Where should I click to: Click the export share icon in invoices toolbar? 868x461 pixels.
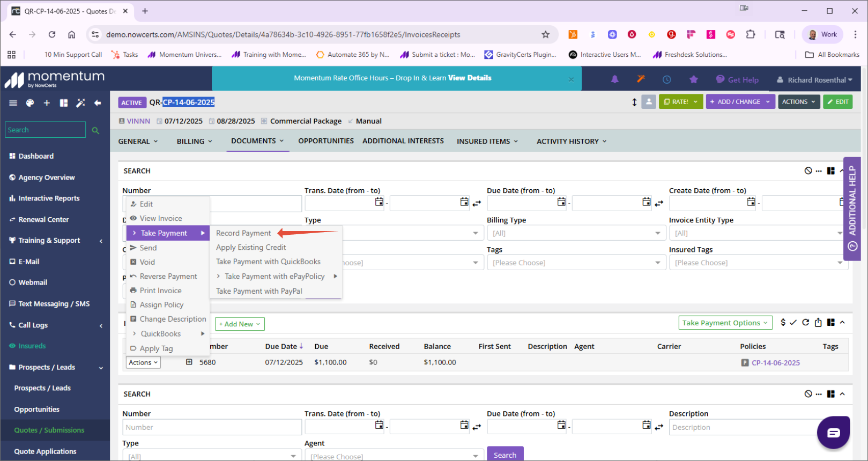818,322
